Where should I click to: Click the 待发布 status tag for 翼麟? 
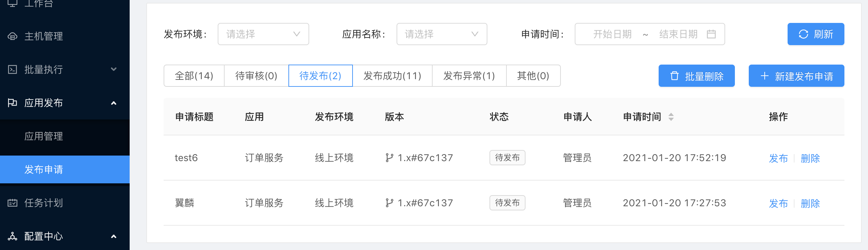coord(507,203)
